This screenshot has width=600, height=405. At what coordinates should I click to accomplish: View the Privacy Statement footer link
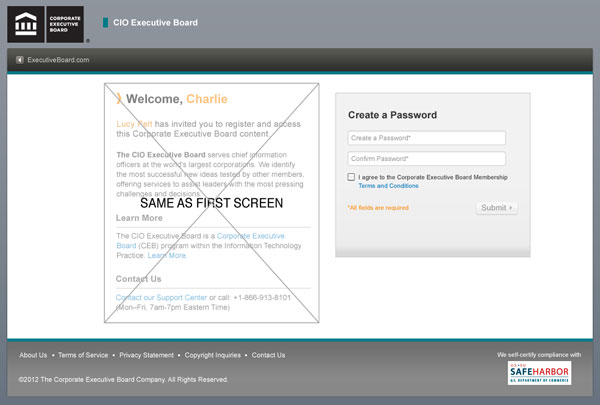click(146, 355)
